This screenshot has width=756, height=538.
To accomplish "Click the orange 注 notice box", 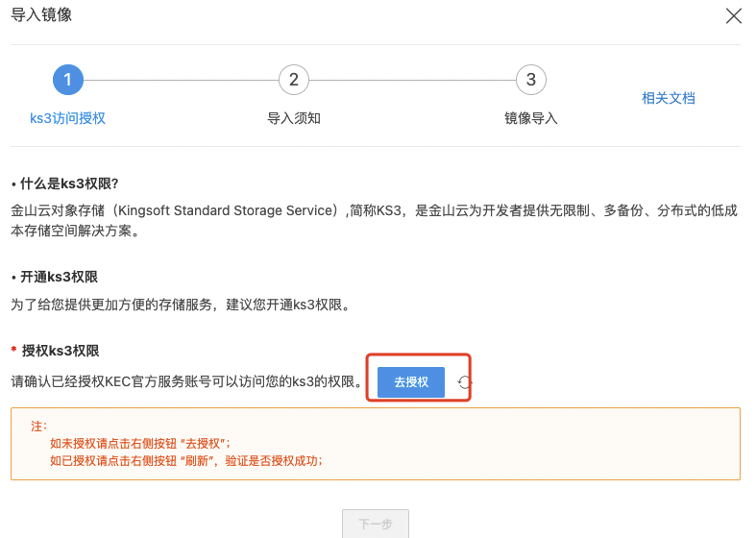I will pyautogui.click(x=375, y=444).
